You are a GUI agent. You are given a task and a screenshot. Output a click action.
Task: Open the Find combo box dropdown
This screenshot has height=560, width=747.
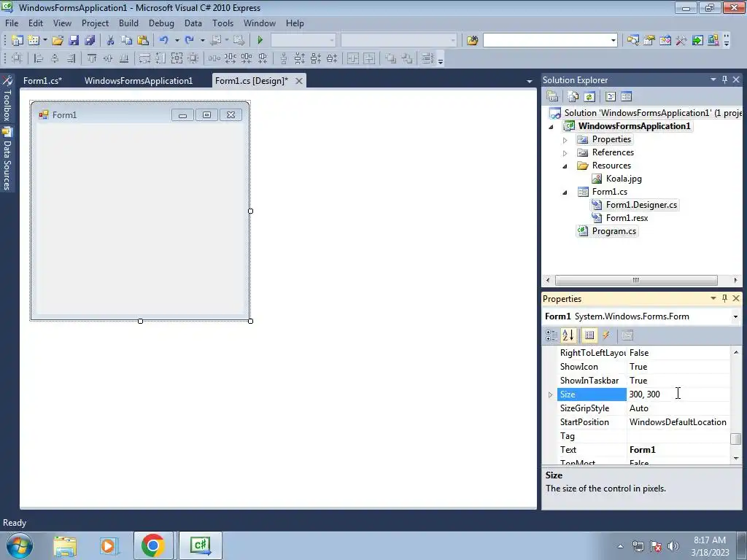[x=613, y=41]
